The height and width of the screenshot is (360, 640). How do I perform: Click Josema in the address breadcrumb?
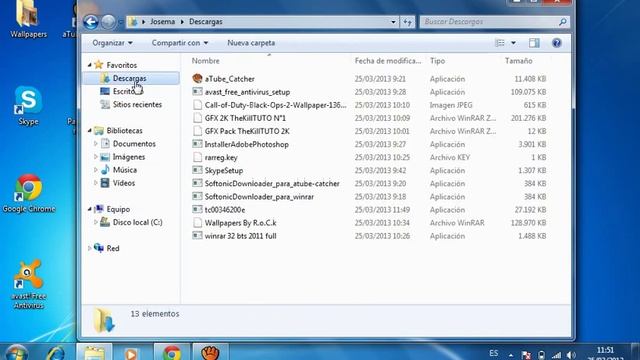click(162, 22)
